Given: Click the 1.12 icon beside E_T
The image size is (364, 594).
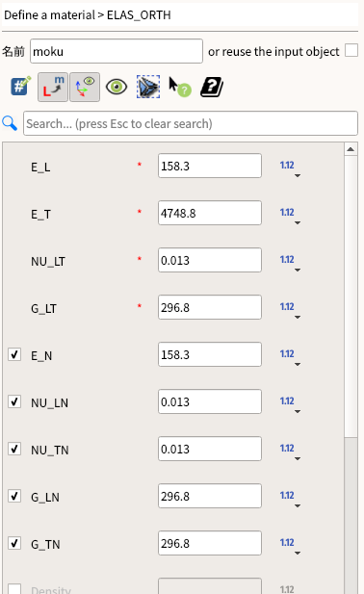Looking at the screenshot, I should (287, 213).
